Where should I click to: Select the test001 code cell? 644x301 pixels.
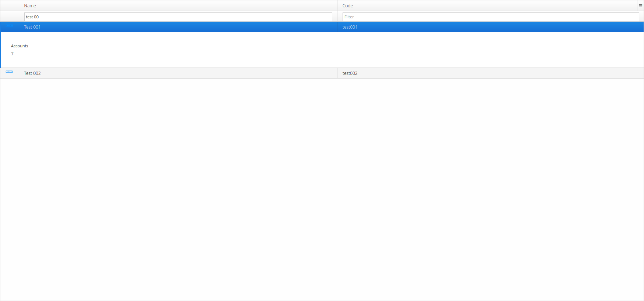(350, 27)
